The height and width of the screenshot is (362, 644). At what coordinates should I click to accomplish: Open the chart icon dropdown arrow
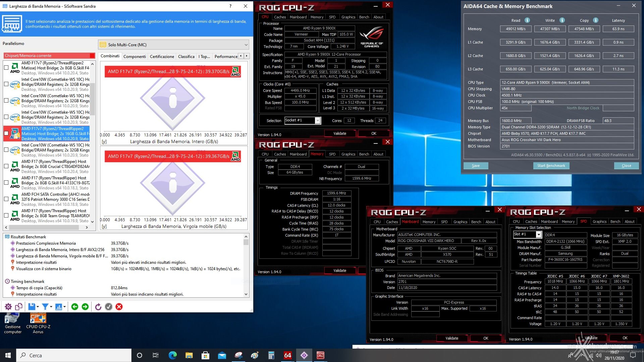[x=64, y=307]
